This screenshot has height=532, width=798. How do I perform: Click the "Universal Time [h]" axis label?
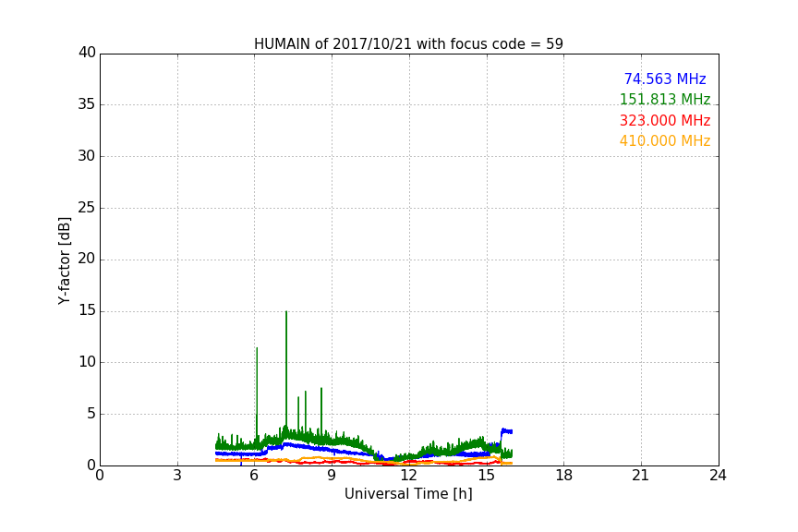(x=408, y=494)
